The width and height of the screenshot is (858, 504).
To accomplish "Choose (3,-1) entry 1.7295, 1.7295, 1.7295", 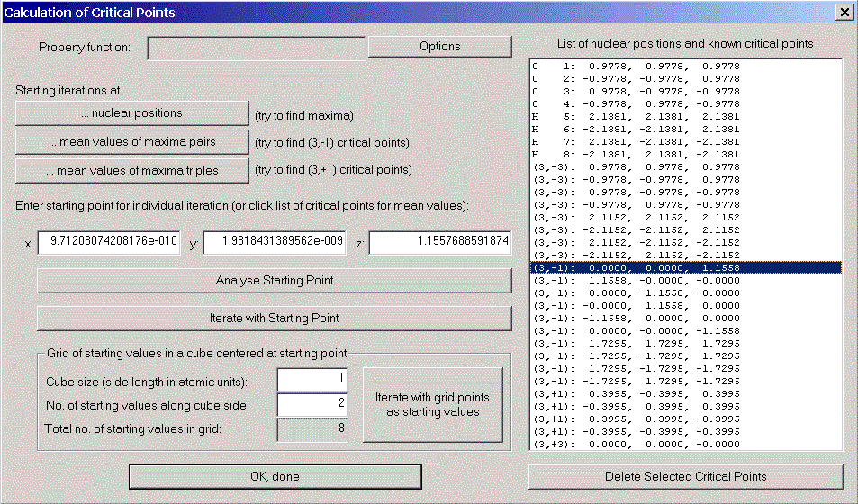I will click(x=637, y=344).
